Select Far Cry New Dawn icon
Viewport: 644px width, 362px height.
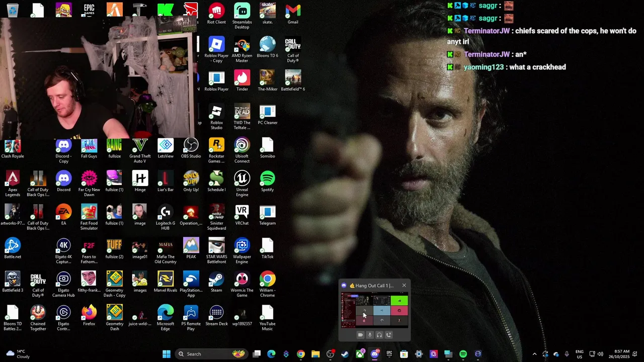click(89, 184)
